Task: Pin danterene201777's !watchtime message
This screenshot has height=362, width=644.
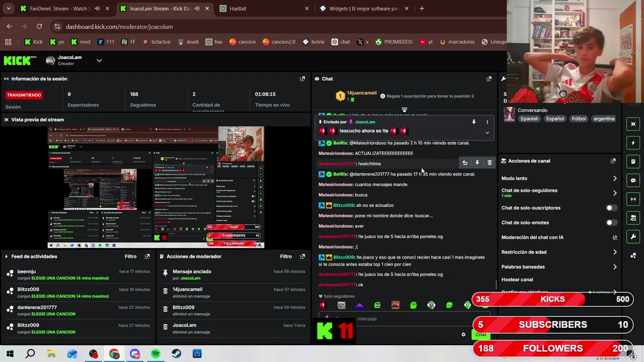Action: click(x=477, y=163)
